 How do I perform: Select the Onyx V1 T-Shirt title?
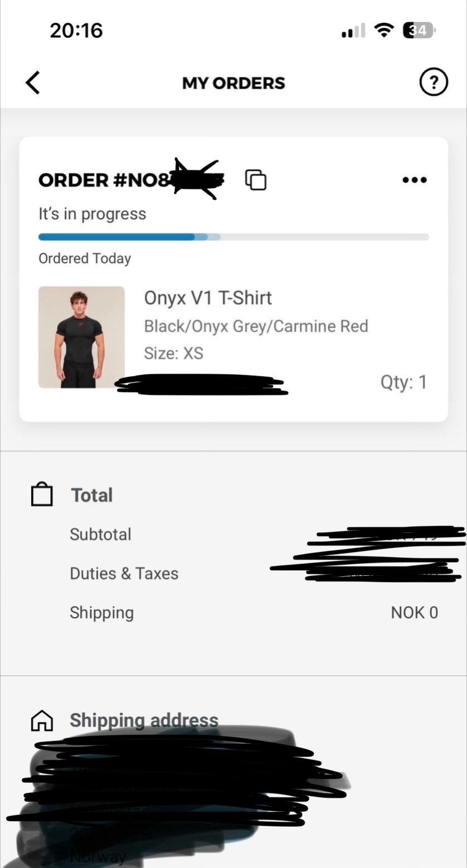(x=208, y=298)
